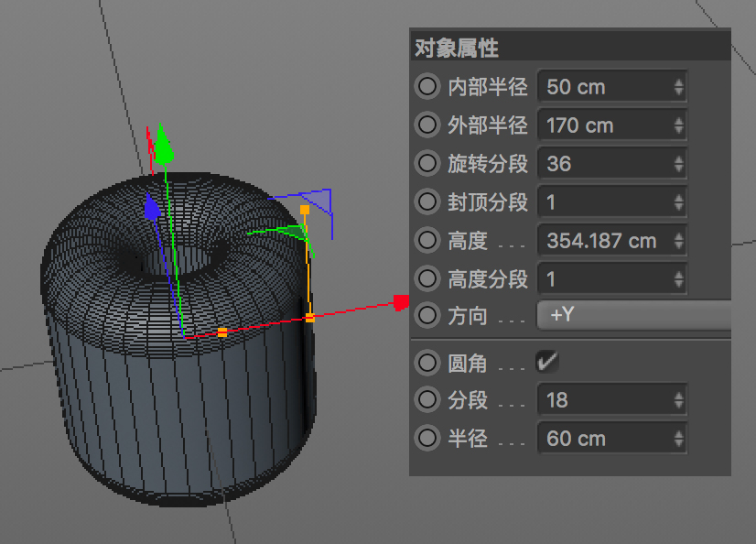Click the blue Z-axis arrow in viewport

152,206
